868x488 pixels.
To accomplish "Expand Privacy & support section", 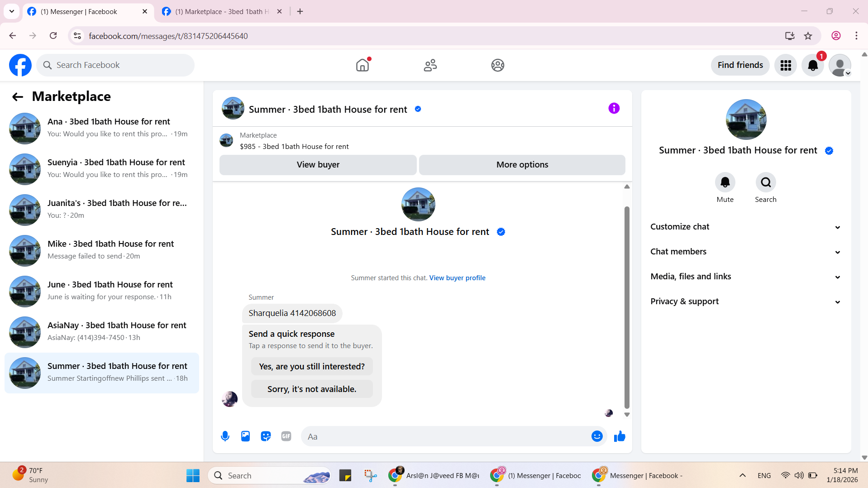I will tap(746, 301).
